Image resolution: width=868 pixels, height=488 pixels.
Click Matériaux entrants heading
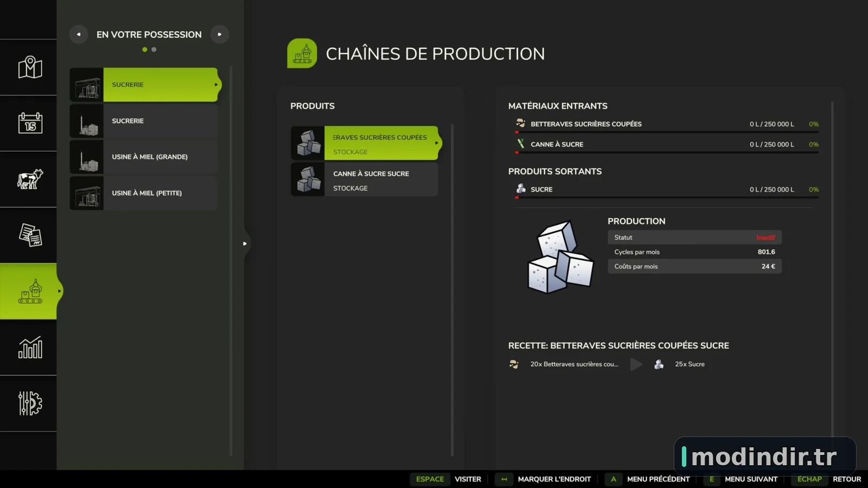click(x=558, y=106)
